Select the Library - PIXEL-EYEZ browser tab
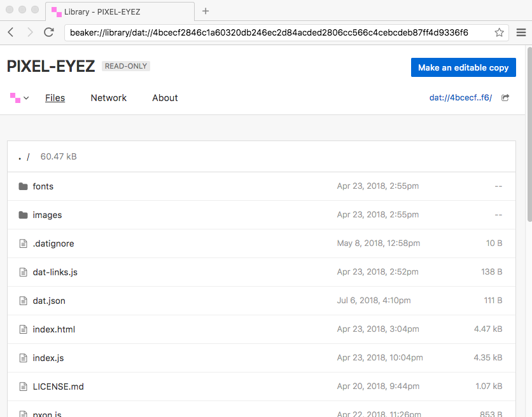 (x=120, y=11)
